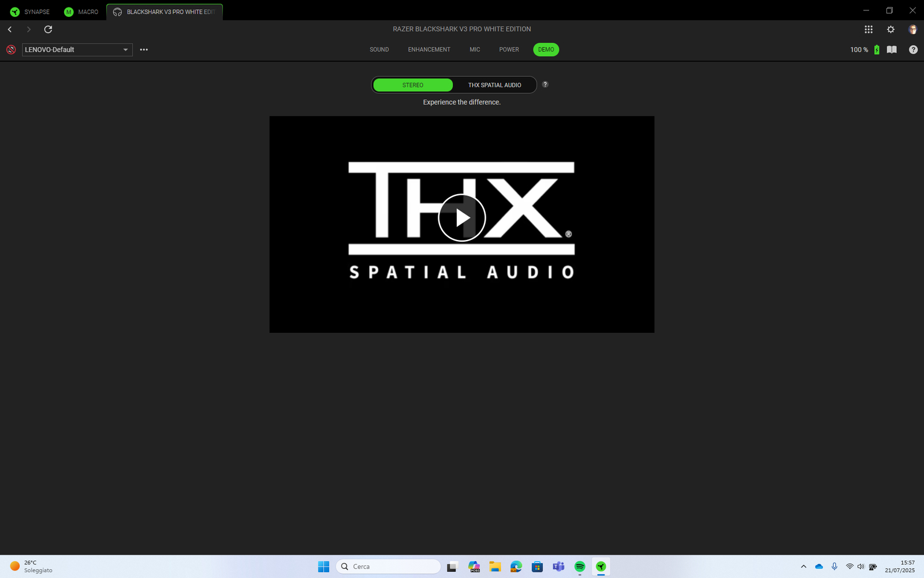924x578 pixels.
Task: Select the Stereo audio mode
Action: point(413,85)
